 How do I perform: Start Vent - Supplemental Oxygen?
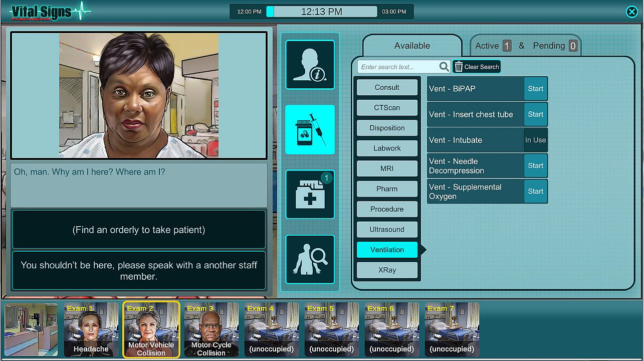[535, 191]
